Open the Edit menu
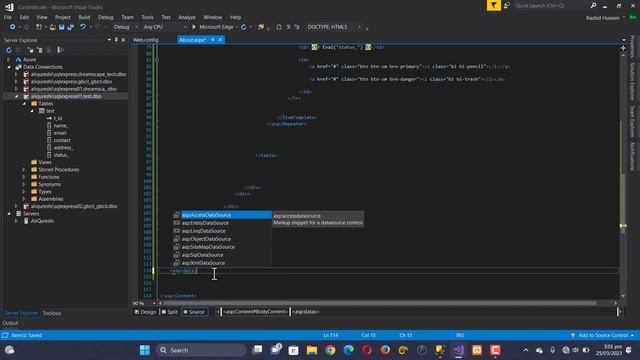Screen dimensions: 640x360 tap(24, 17)
